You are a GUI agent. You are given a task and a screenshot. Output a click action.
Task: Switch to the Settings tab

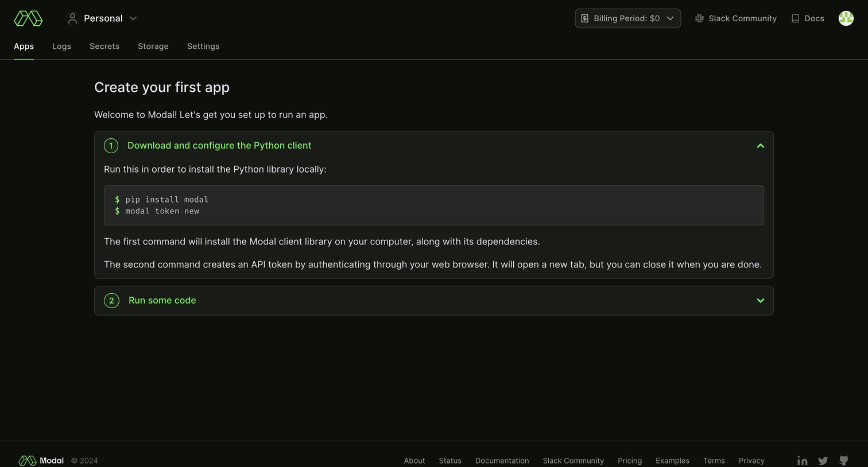tap(203, 46)
